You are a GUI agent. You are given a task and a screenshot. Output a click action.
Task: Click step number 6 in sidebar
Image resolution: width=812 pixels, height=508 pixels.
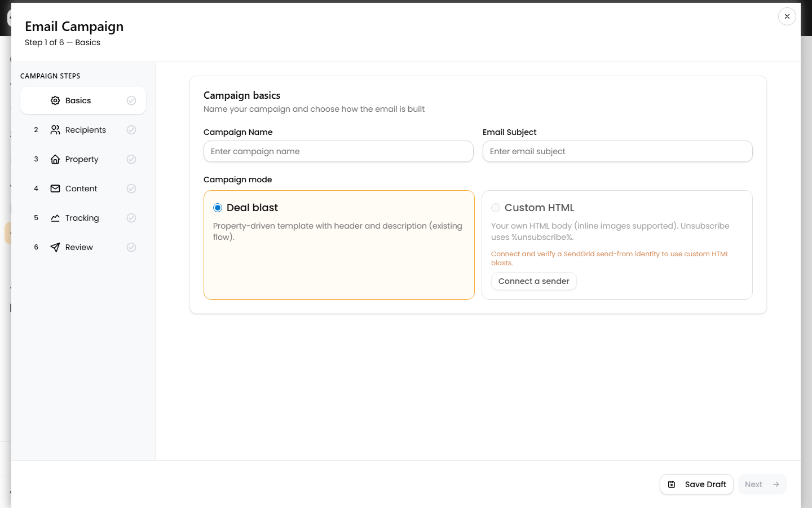coord(36,247)
